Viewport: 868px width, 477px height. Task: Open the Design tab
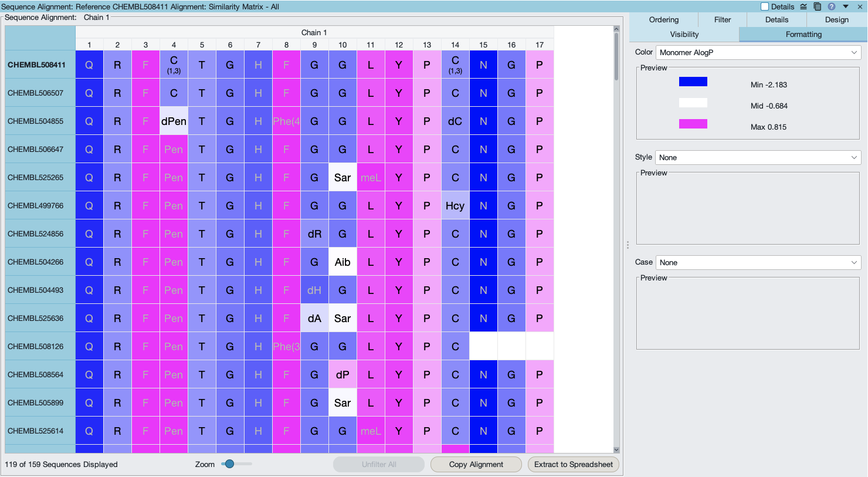(x=837, y=19)
